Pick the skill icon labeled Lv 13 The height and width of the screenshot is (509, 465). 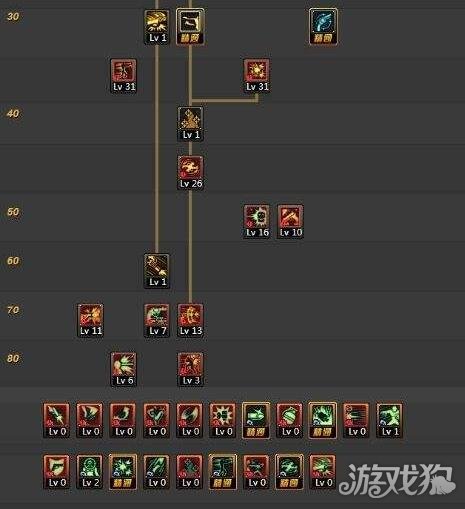190,320
